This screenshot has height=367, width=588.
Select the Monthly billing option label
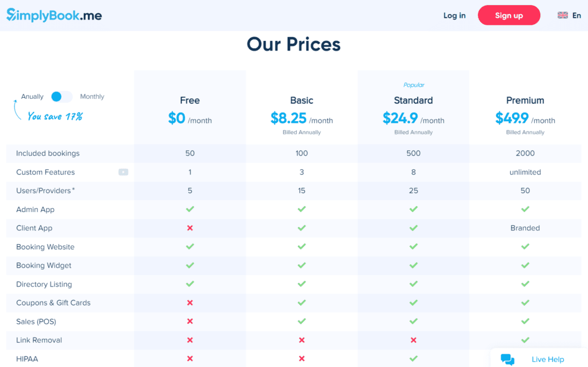(92, 96)
